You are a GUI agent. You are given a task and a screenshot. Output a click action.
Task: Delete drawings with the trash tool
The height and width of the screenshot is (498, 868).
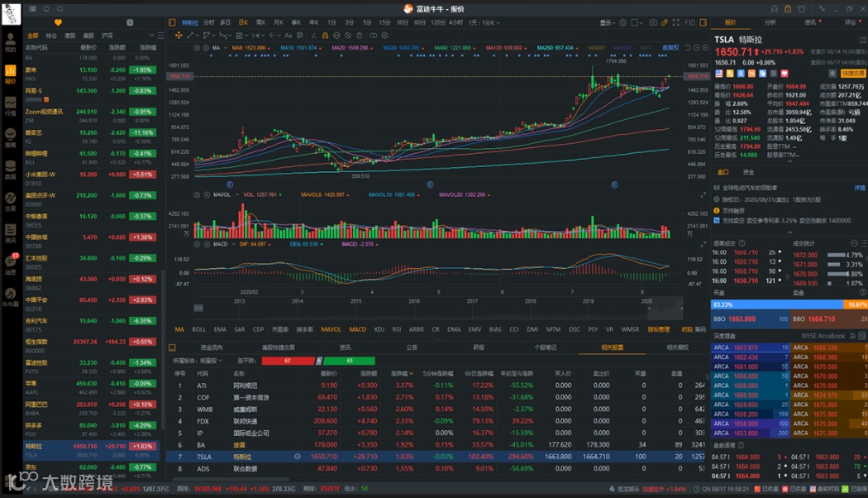[359, 36]
